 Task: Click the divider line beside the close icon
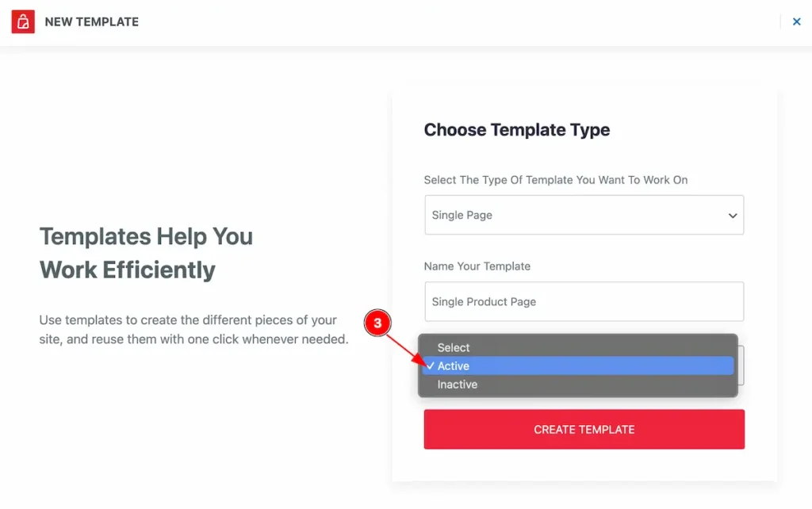[780, 22]
